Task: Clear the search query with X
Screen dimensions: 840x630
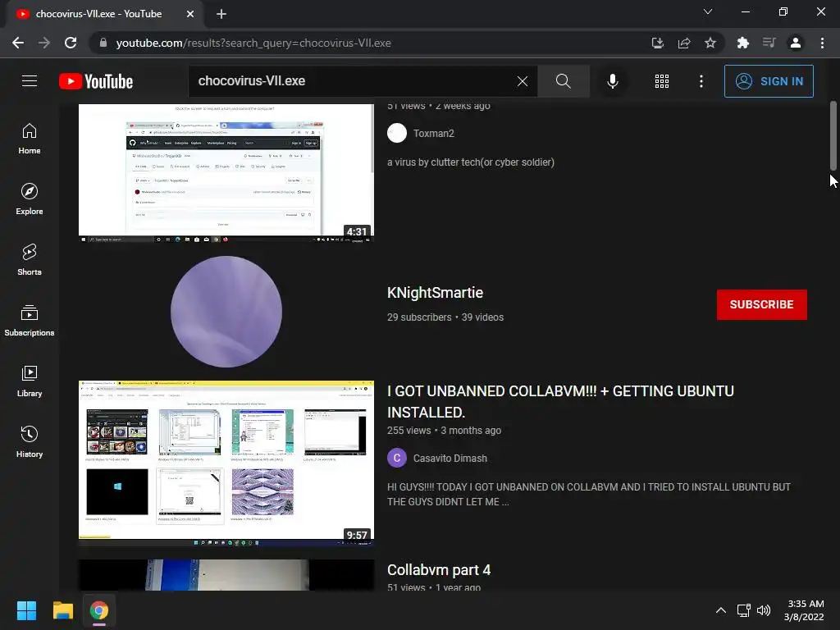Action: [x=523, y=81]
